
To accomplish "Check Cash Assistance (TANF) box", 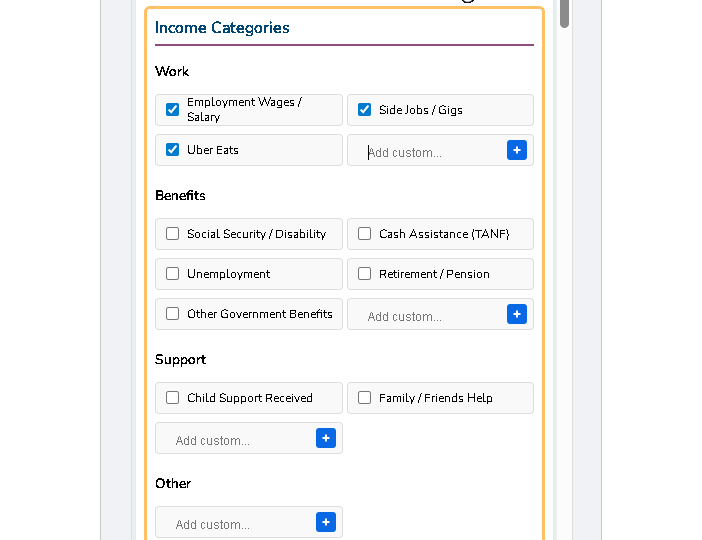I will pyautogui.click(x=364, y=234).
